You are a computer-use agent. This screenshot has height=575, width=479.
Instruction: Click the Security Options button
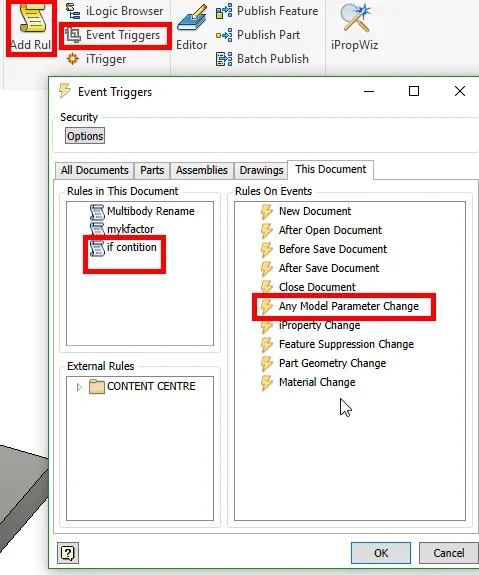(85, 136)
